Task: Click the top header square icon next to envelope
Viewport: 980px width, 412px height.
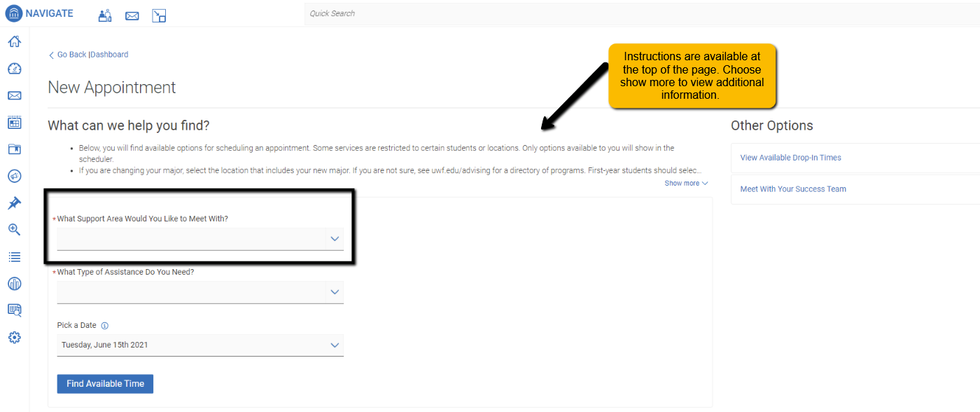Action: (x=159, y=15)
